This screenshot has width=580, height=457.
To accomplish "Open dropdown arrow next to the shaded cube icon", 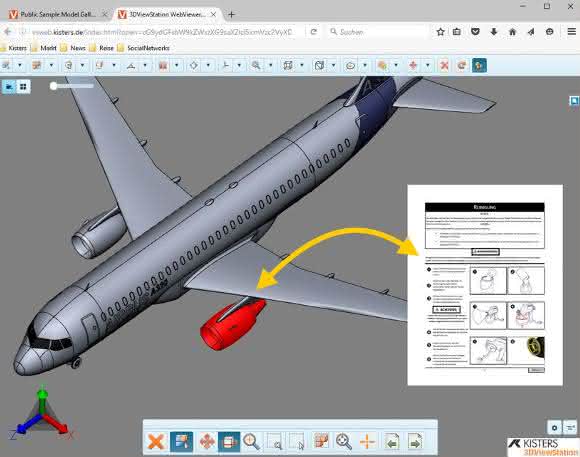I will click(x=334, y=65).
